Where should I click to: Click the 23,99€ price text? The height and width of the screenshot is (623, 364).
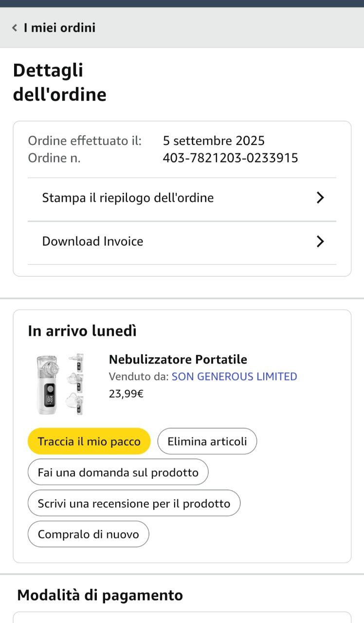point(126,393)
